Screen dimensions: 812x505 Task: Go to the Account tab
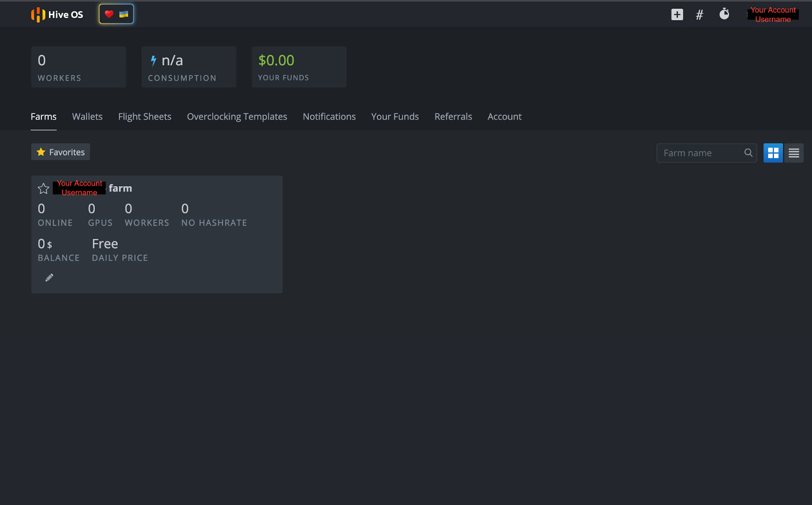click(x=504, y=117)
